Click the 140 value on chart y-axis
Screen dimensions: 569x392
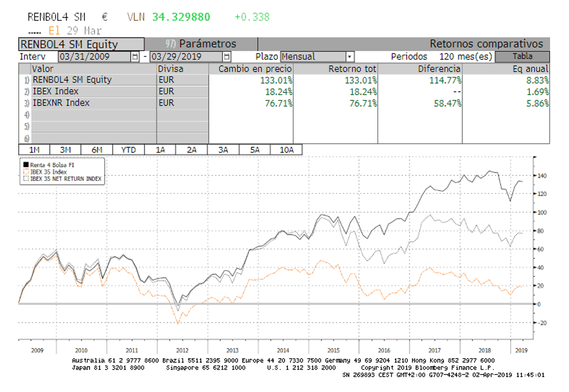click(x=542, y=175)
